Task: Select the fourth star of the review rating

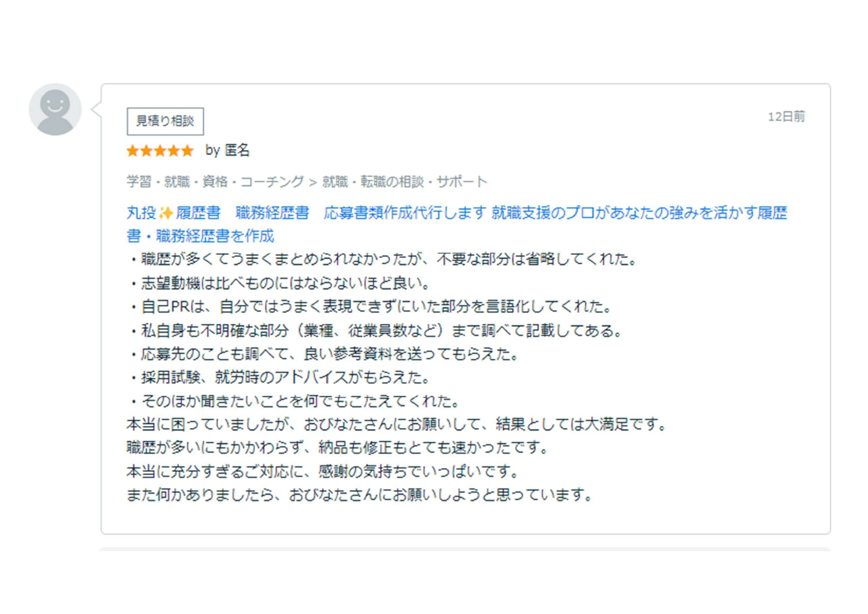Action: pos(174,150)
